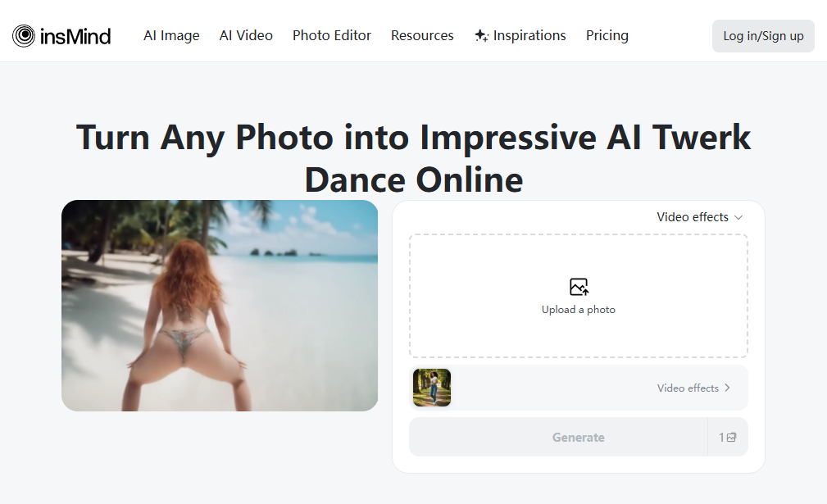Select the sample effect thumbnail
The width and height of the screenshot is (827, 504).
click(x=431, y=387)
